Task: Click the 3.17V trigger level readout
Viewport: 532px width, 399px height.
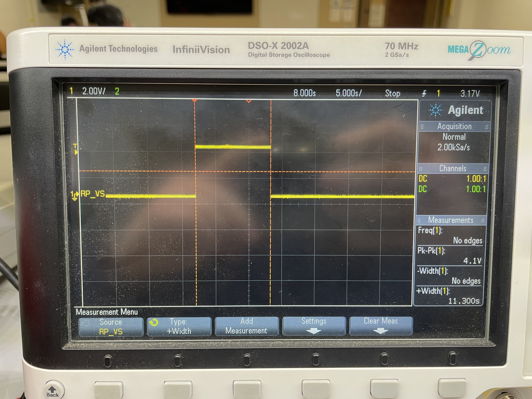Action: (x=470, y=94)
